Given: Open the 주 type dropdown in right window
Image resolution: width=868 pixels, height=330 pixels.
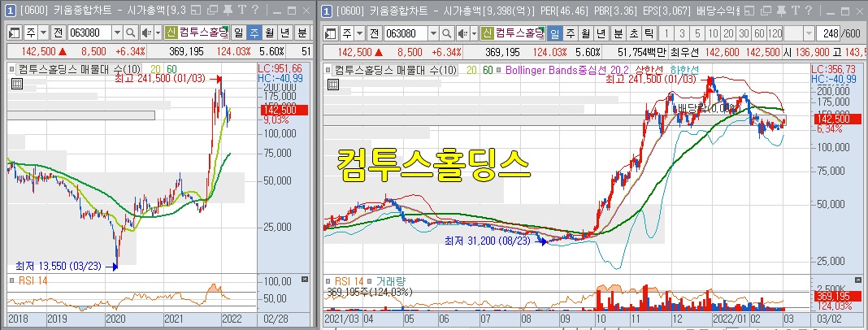Looking at the screenshot, I should 358,33.
